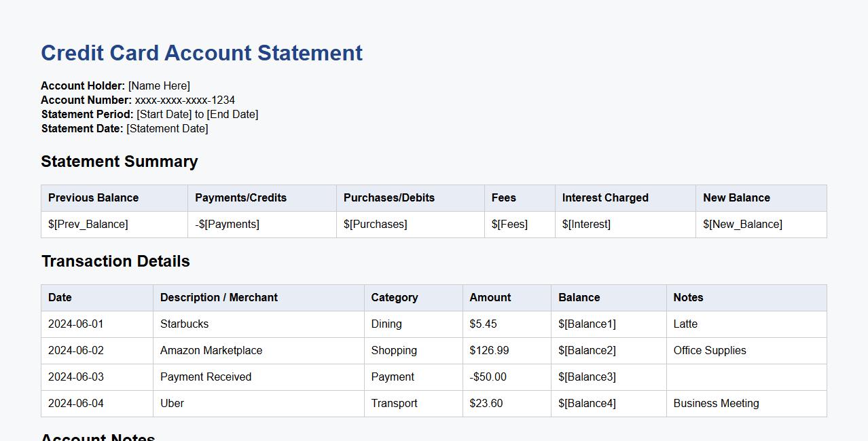Click the Transaction Details heading
868x441 pixels.
[x=115, y=261]
